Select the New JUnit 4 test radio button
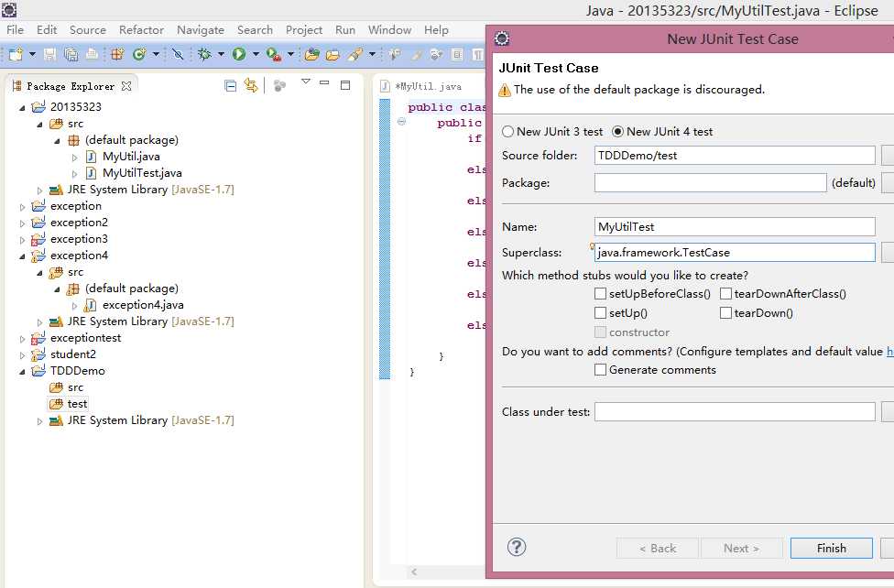Image resolution: width=894 pixels, height=588 pixels. (617, 132)
